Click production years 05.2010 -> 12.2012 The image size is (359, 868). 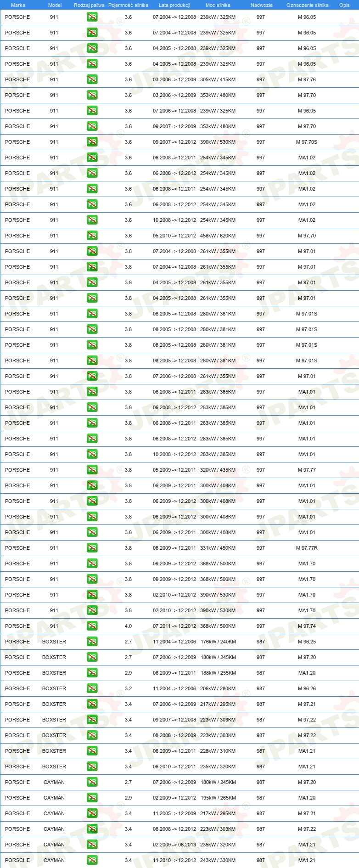174,236
